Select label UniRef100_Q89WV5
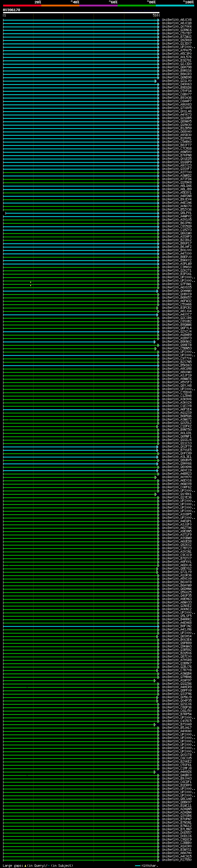Image resolution: width=197 pixels, height=868 pixels. (x=177, y=121)
